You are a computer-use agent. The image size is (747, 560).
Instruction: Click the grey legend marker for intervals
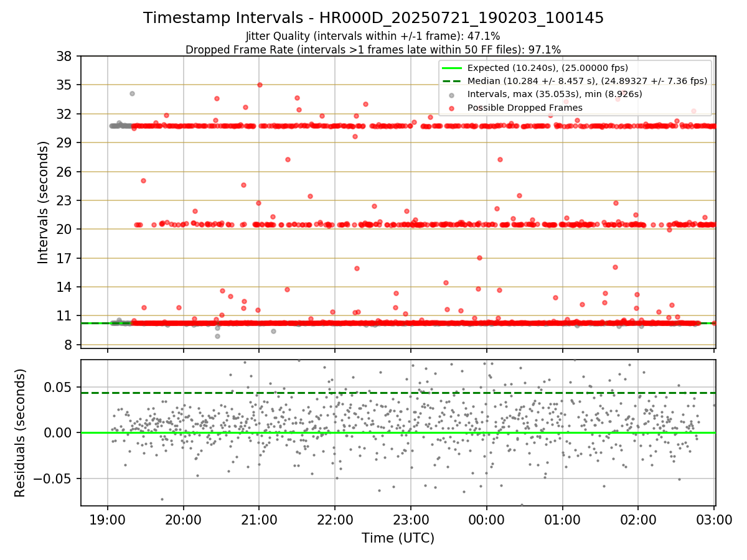point(452,95)
